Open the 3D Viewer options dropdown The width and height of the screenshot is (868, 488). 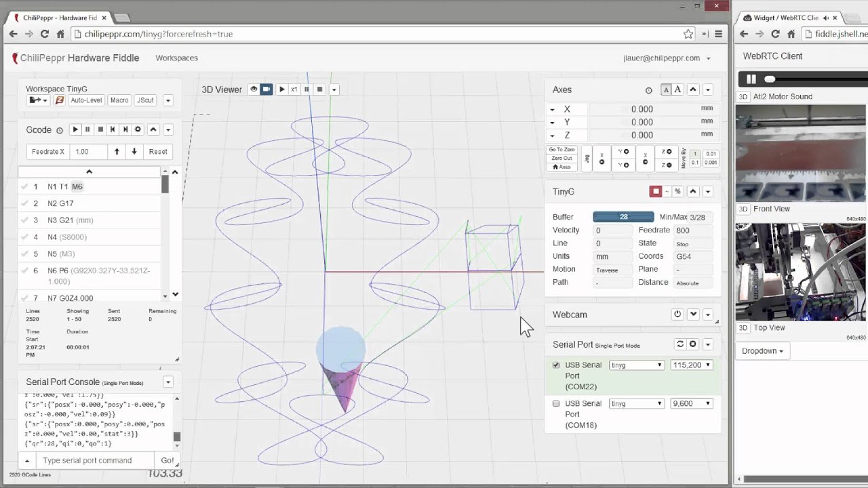[x=334, y=89]
